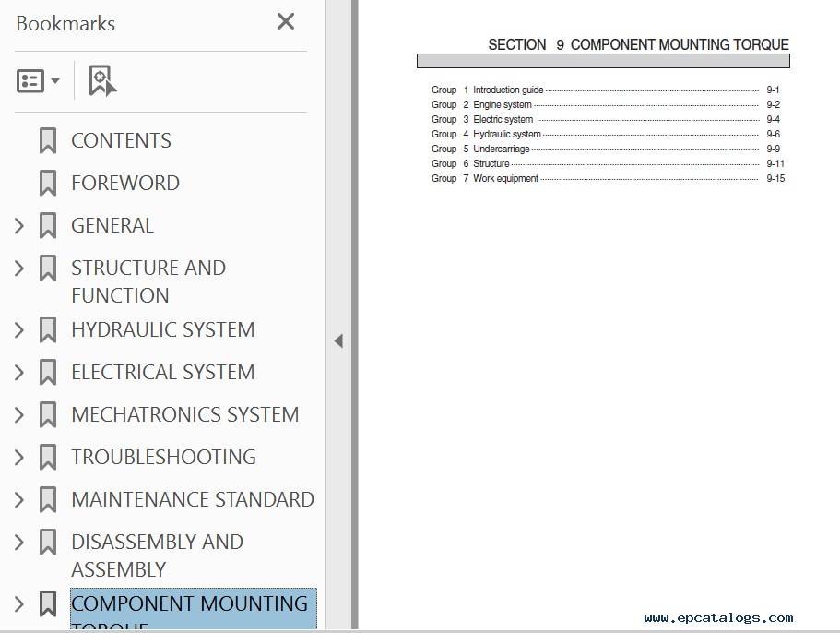The image size is (840, 633).
Task: Click the Bookmarks panel title
Action: pyautogui.click(x=65, y=24)
